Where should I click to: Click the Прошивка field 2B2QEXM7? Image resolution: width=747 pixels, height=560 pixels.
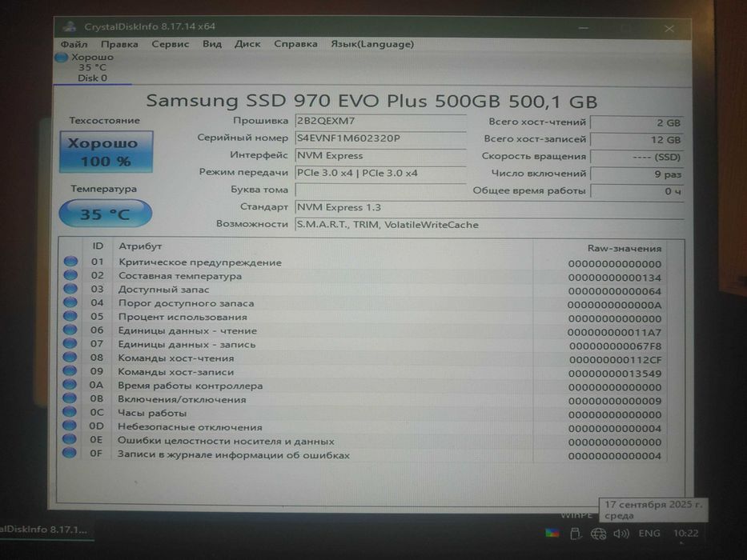(x=380, y=121)
